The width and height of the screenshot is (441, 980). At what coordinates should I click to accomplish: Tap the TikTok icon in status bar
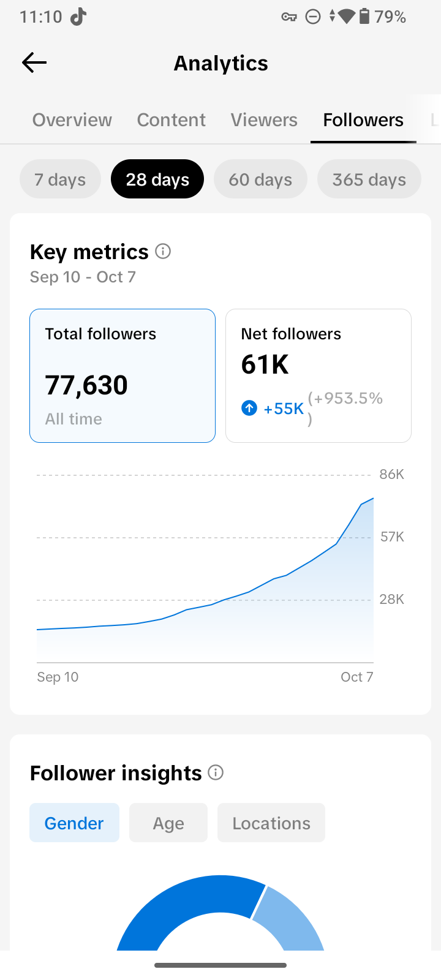[78, 17]
